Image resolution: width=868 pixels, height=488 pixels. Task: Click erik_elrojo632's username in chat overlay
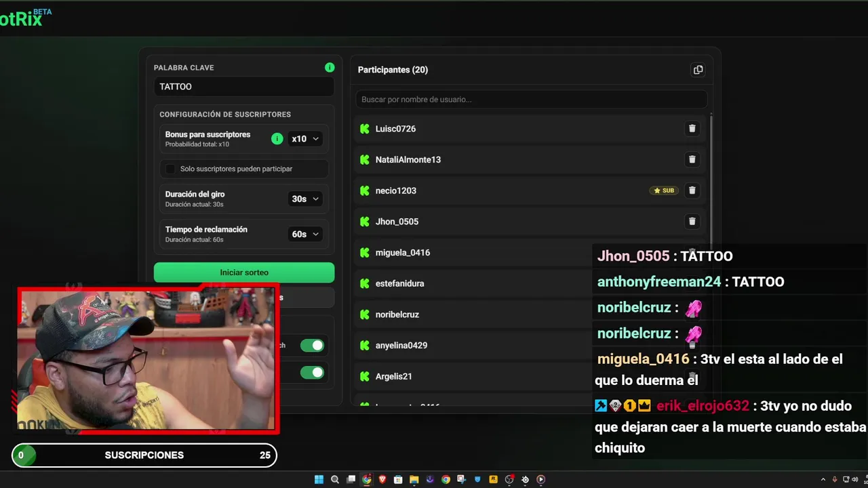point(703,406)
